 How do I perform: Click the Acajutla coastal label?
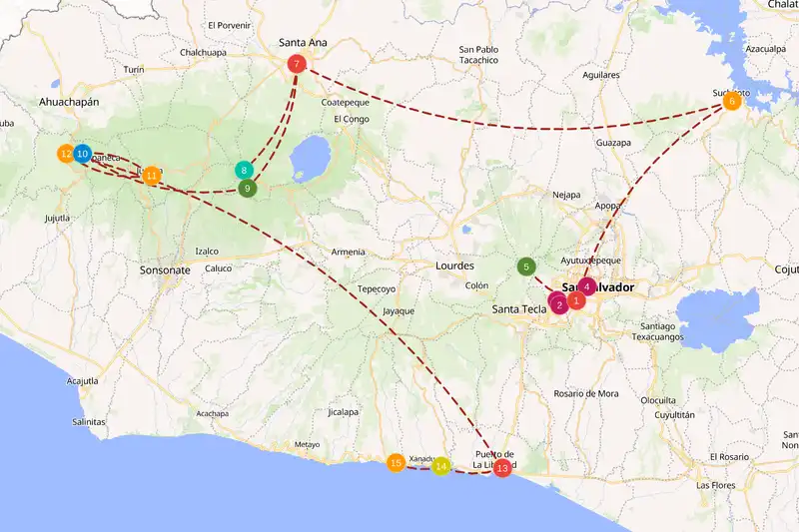pos(83,381)
